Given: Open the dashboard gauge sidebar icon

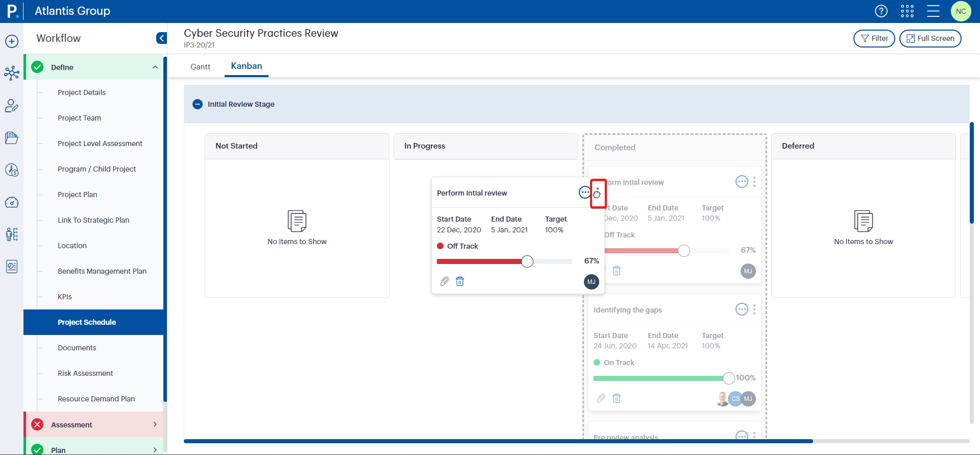Looking at the screenshot, I should click(x=12, y=202).
